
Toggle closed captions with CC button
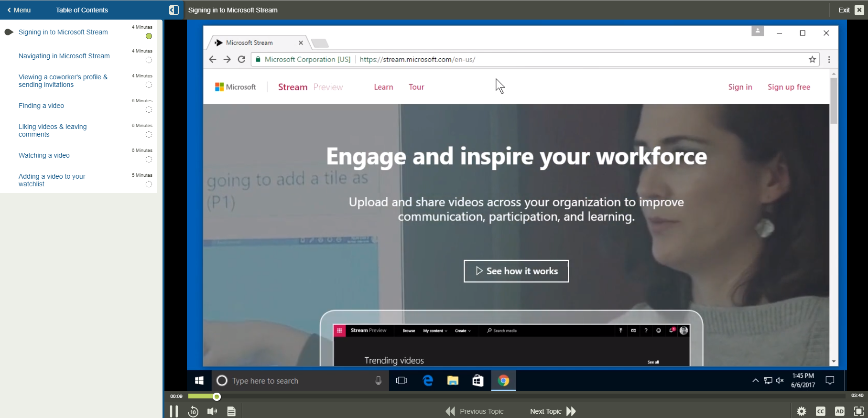pos(821,411)
